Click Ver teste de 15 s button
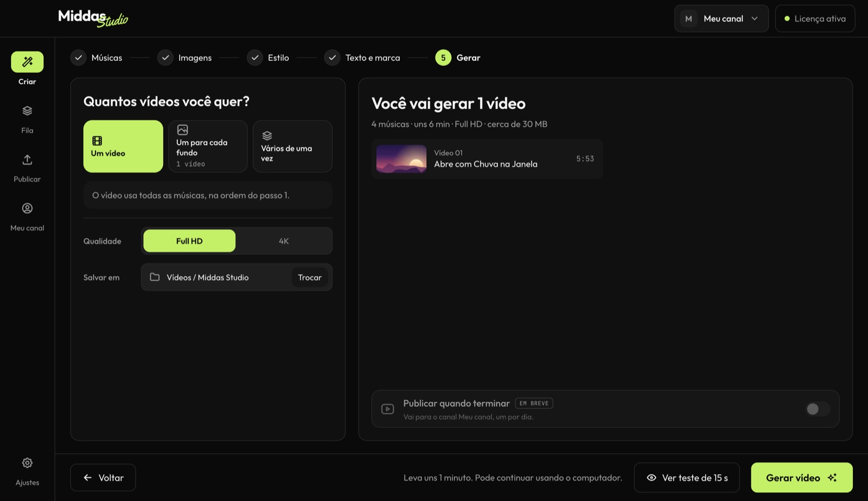Screen dimensions: 868x501 pos(687,478)
